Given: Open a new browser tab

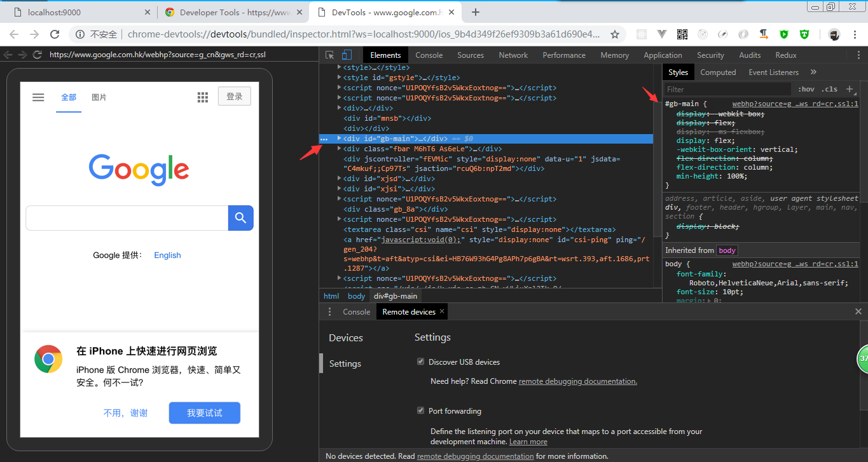Looking at the screenshot, I should pyautogui.click(x=476, y=12).
